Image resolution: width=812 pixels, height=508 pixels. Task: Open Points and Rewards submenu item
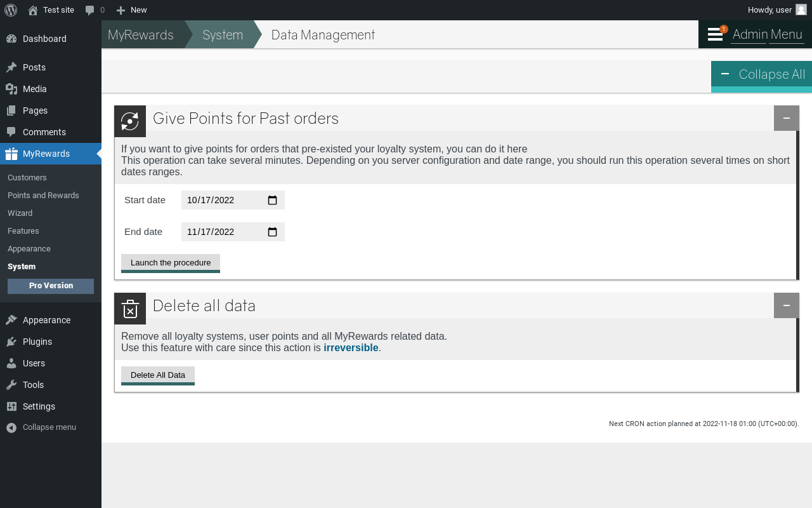click(43, 196)
